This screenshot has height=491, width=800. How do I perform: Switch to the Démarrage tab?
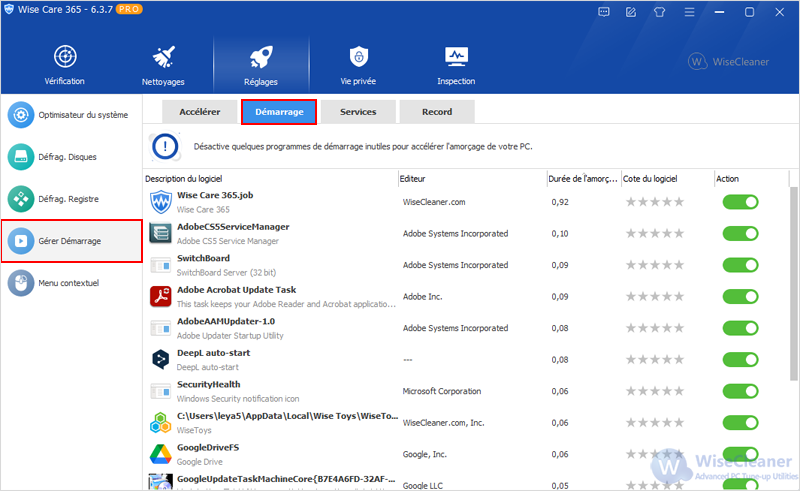pyautogui.click(x=279, y=112)
